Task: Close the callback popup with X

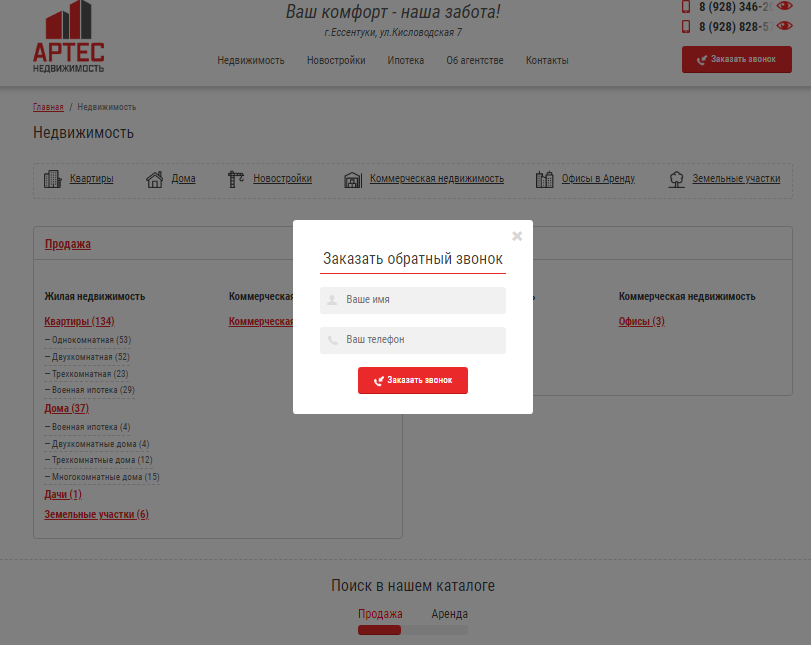Action: [x=517, y=236]
